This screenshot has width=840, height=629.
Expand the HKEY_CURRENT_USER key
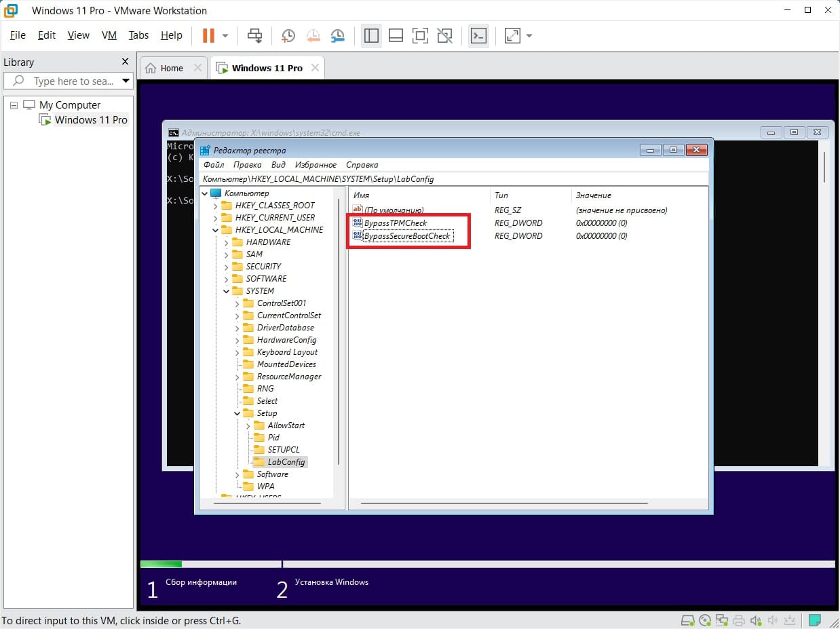(x=216, y=218)
